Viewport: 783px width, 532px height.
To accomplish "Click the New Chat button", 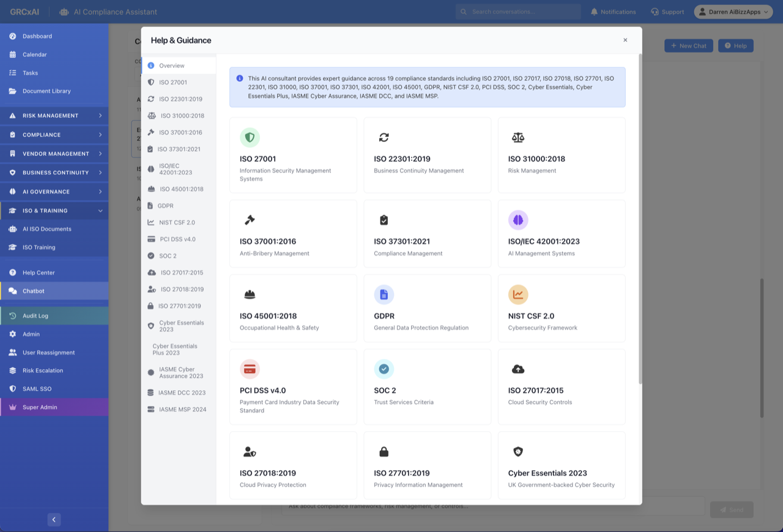I will coord(688,45).
